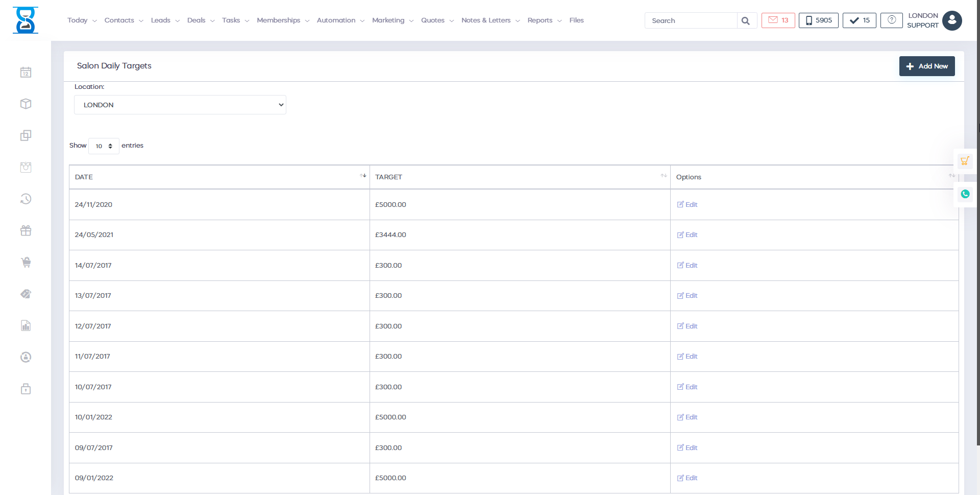Click the history clock sidebar icon
Image resolution: width=980 pixels, height=495 pixels.
[26, 199]
